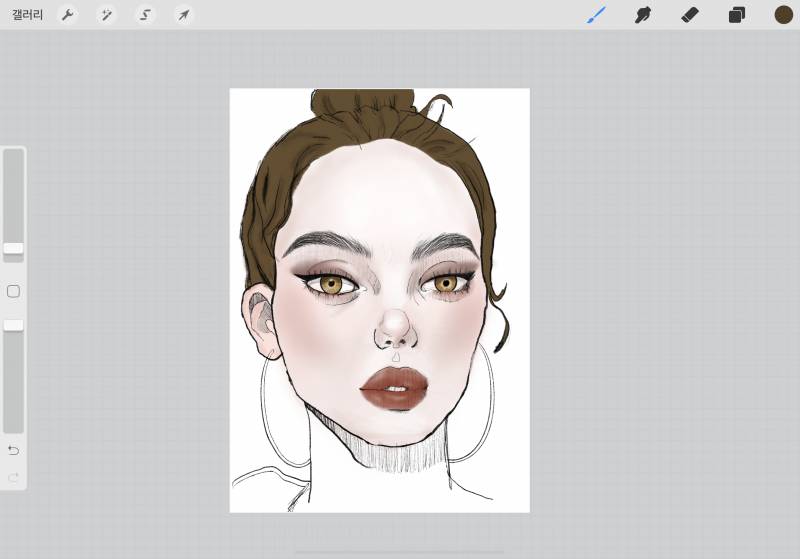Tap the redo arrow in sidebar
Screen dimensions: 800x559
click(x=13, y=478)
